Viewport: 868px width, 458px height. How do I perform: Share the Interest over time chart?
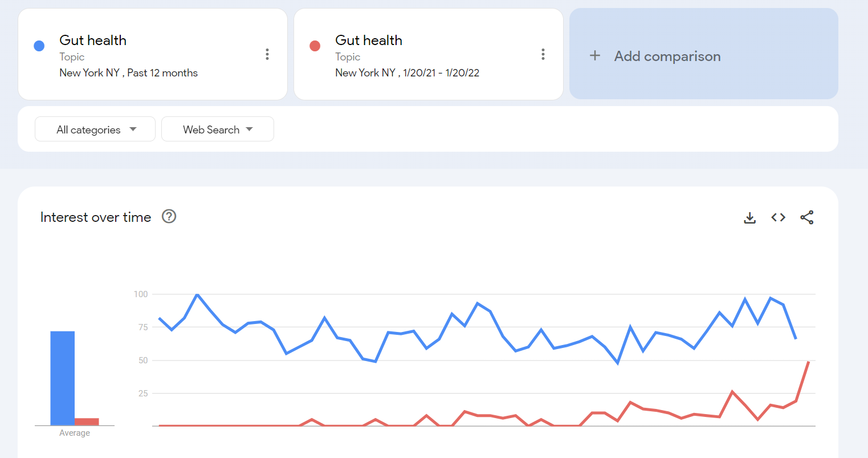point(807,217)
